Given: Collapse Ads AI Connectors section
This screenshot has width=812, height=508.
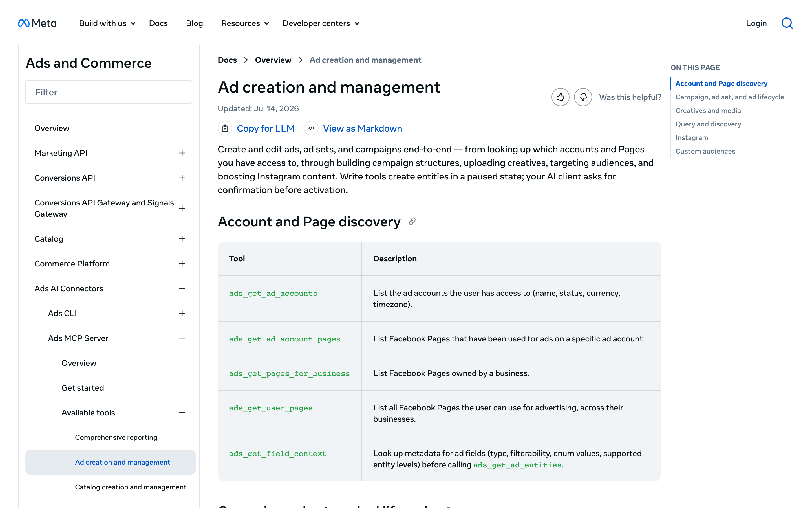Looking at the screenshot, I should point(182,289).
